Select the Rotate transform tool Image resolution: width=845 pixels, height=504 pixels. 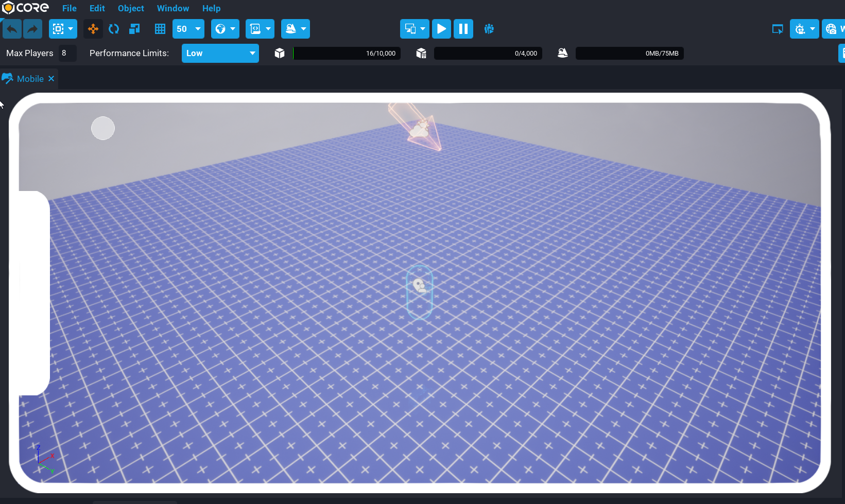coord(114,29)
